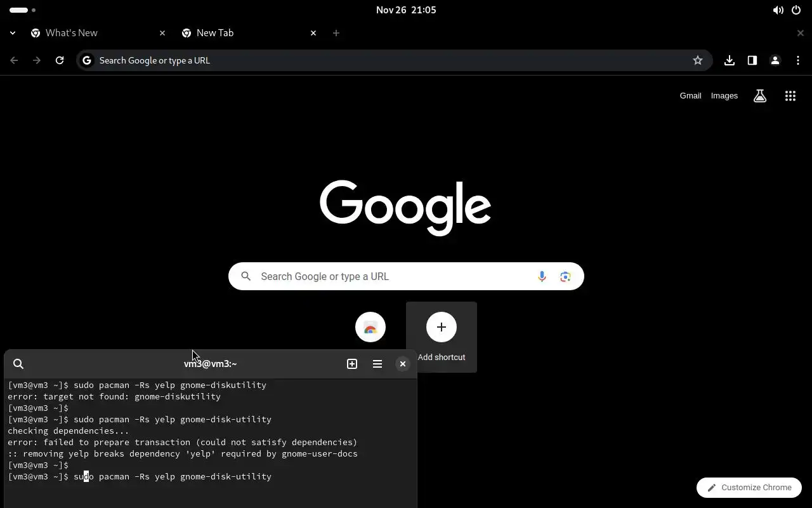The height and width of the screenshot is (508, 812).
Task: Open the Chrome profile avatar icon
Action: coord(775,60)
